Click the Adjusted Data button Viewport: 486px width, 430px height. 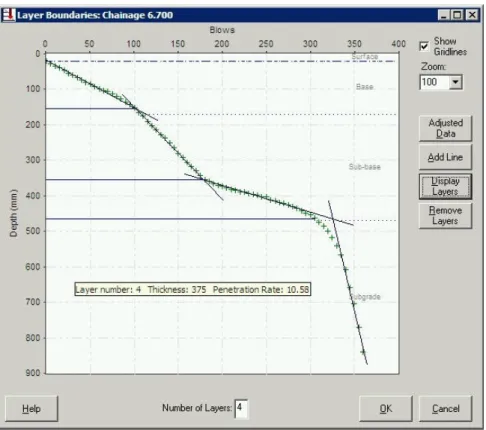coord(445,128)
